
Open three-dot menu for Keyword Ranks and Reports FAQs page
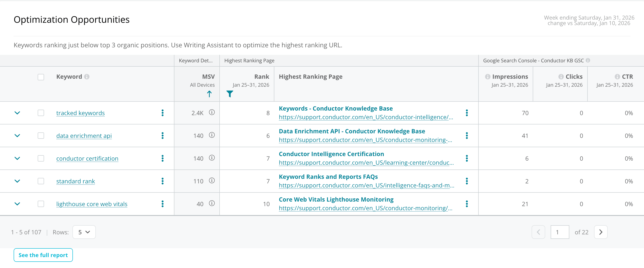[466, 181]
